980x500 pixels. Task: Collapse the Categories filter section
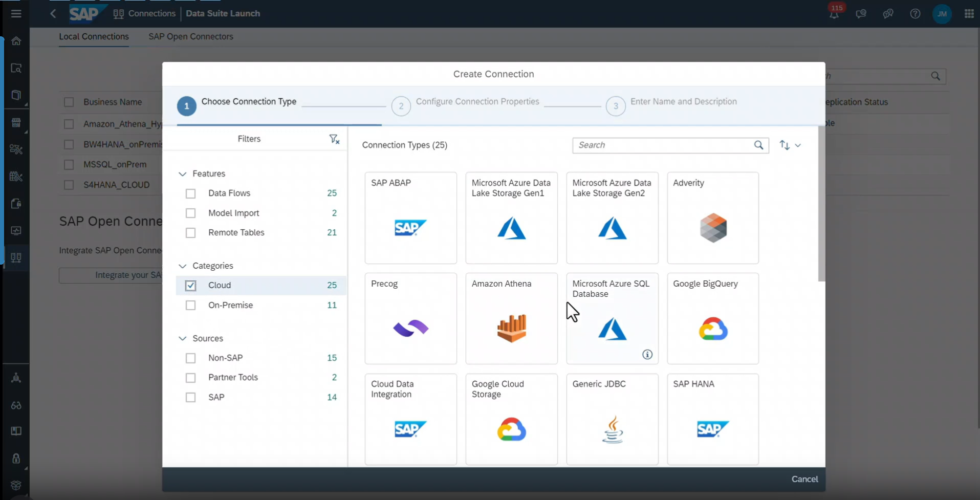(x=182, y=266)
